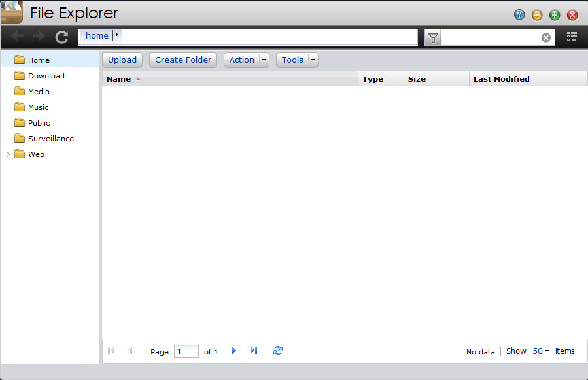Open the view mode list icon
The width and height of the screenshot is (588, 380).
[572, 37]
